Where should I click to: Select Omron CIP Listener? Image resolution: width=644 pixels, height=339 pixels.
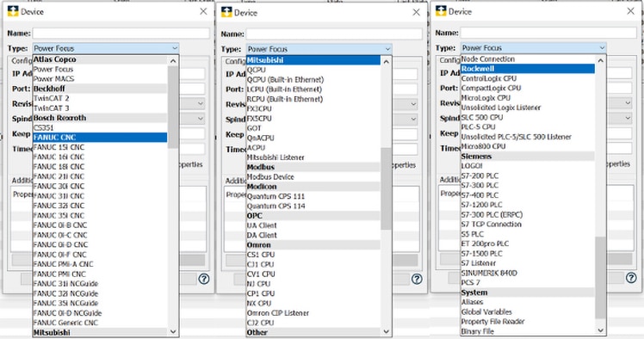[x=277, y=313]
